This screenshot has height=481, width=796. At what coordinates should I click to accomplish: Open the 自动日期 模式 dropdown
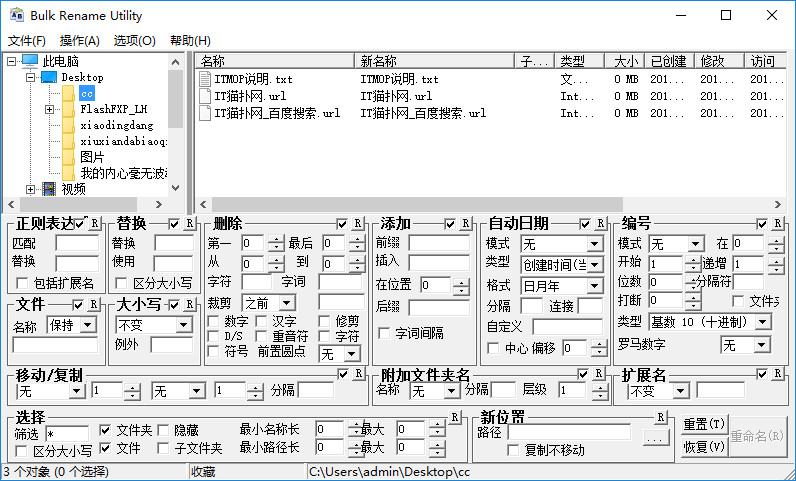point(594,244)
